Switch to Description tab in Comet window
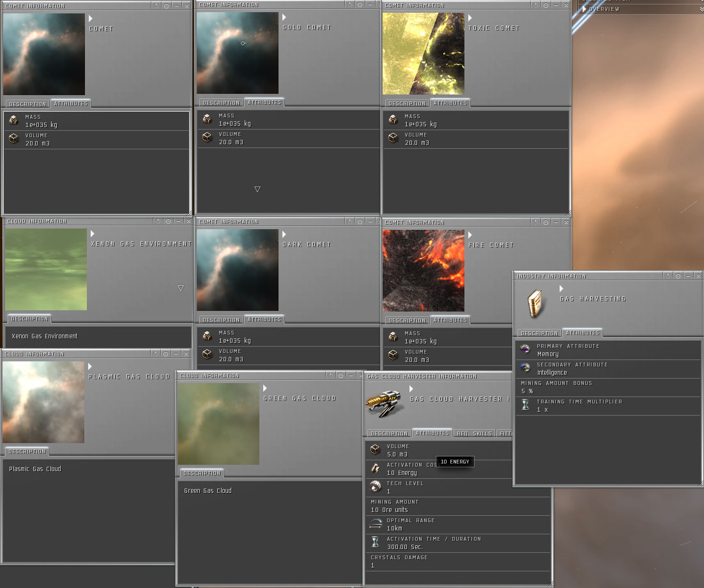This screenshot has height=588, width=704. click(x=27, y=103)
